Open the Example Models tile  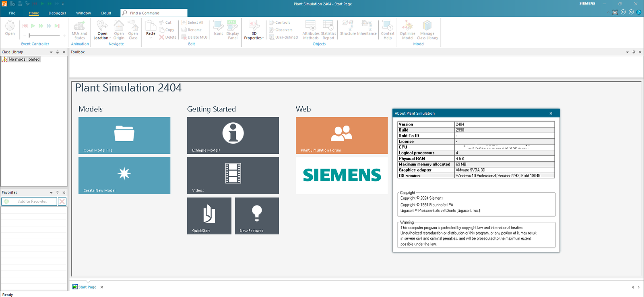233,135
